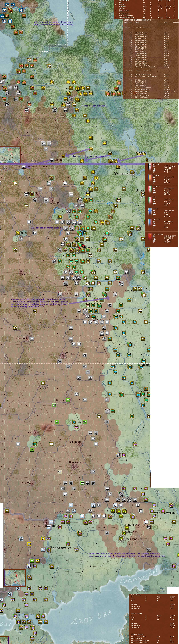Click Finland's manpower soldiers icon
The width and height of the screenshot is (179, 644).
(154, 211)
